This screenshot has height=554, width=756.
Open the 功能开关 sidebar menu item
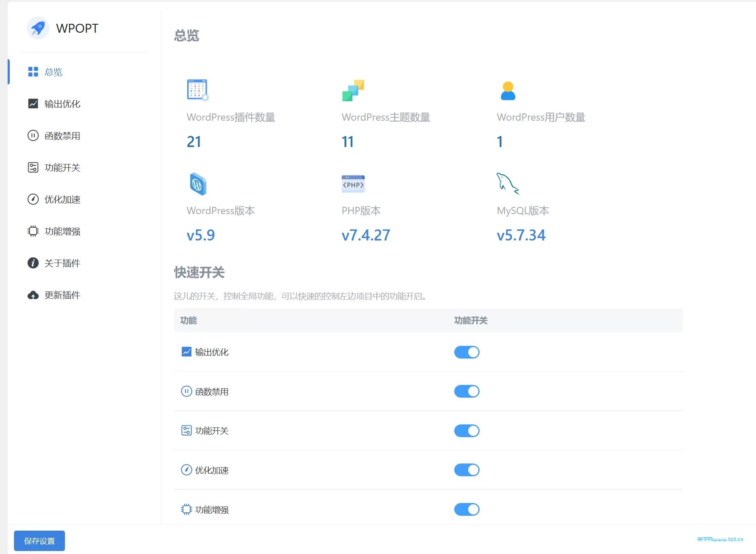62,167
